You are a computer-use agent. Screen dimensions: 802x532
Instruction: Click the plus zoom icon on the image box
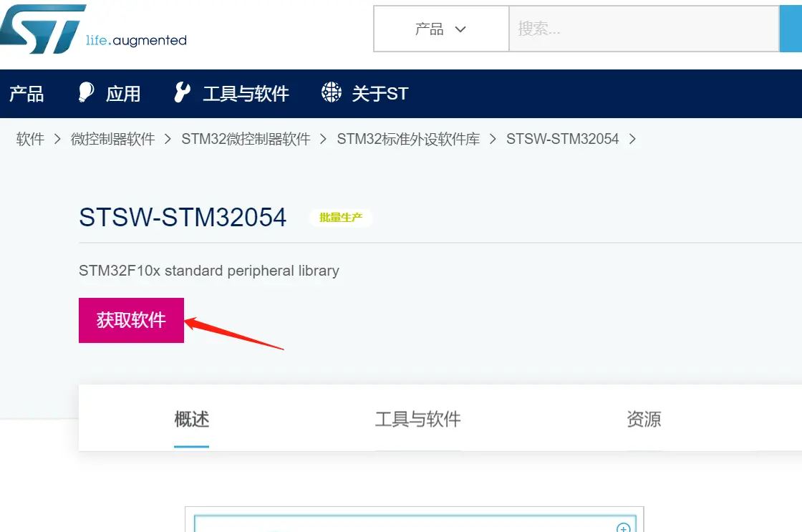(623, 528)
